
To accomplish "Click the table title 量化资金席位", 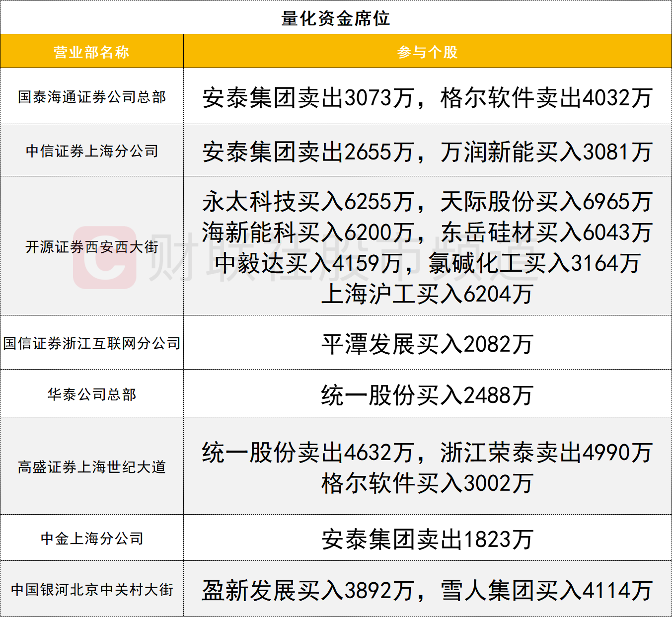I will (336, 18).
